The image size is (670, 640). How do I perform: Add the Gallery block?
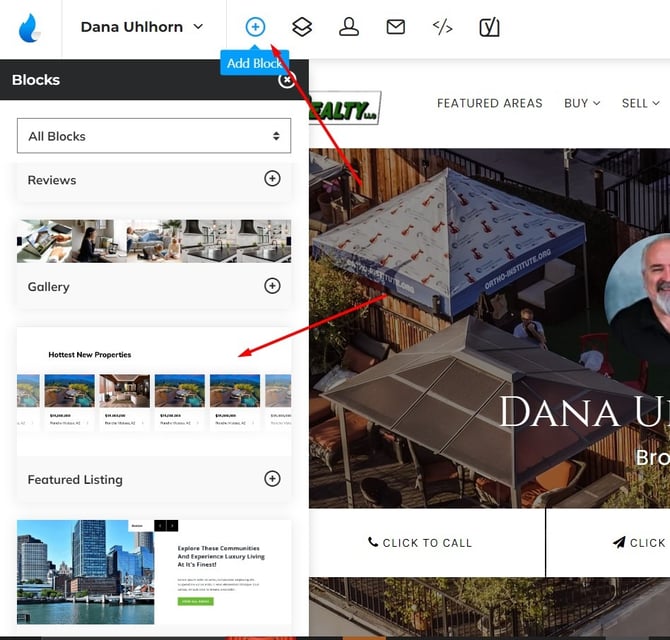(272, 286)
